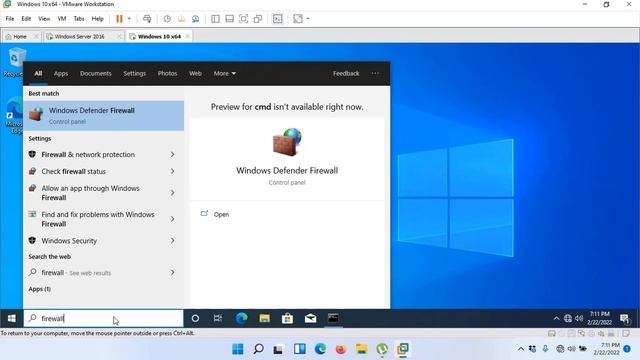Select the Documents search filter
The height and width of the screenshot is (360, 640).
[x=96, y=73]
